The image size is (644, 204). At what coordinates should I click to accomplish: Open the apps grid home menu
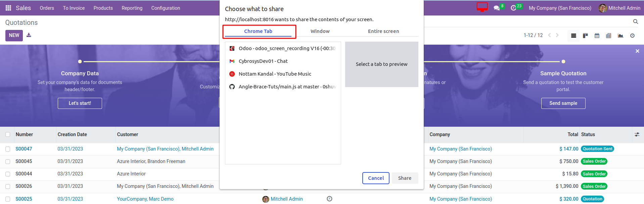coord(8,8)
